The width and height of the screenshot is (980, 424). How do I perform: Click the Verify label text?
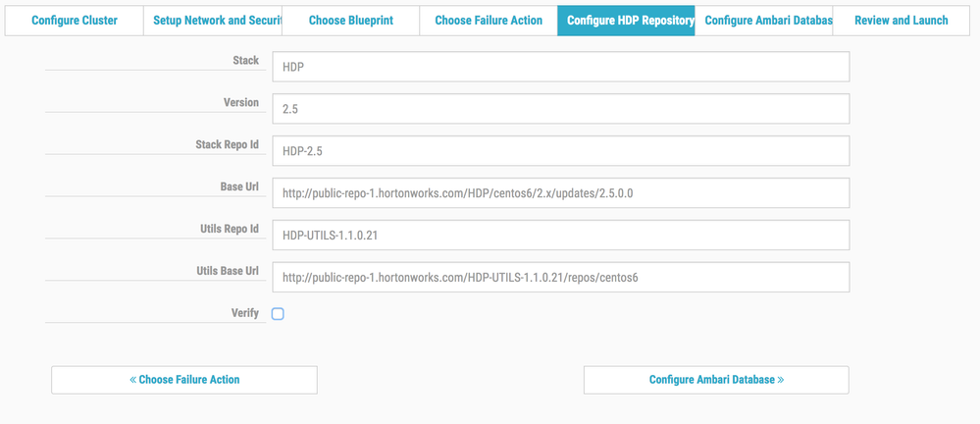[x=244, y=313]
